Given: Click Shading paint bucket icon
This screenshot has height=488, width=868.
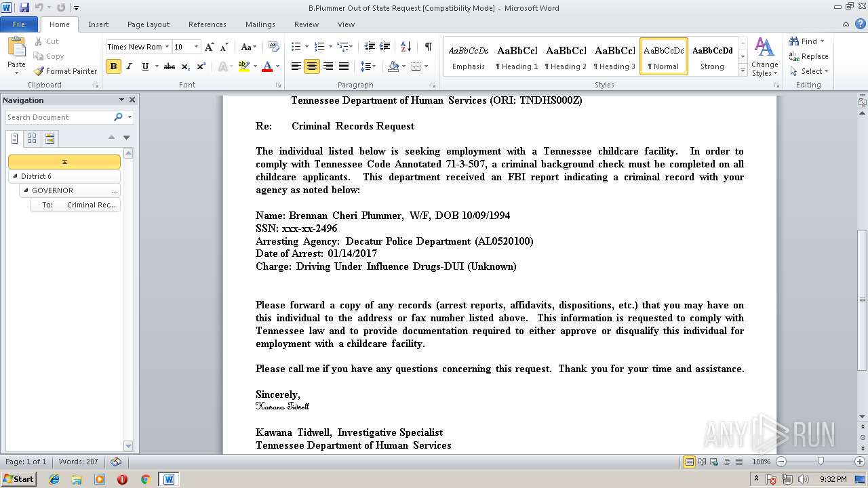Looking at the screenshot, I should point(393,66).
